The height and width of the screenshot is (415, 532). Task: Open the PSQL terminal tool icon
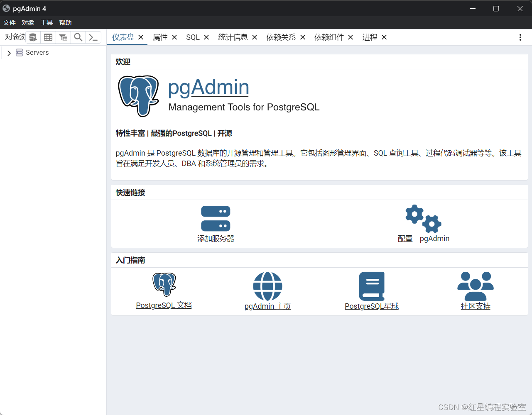tap(93, 37)
